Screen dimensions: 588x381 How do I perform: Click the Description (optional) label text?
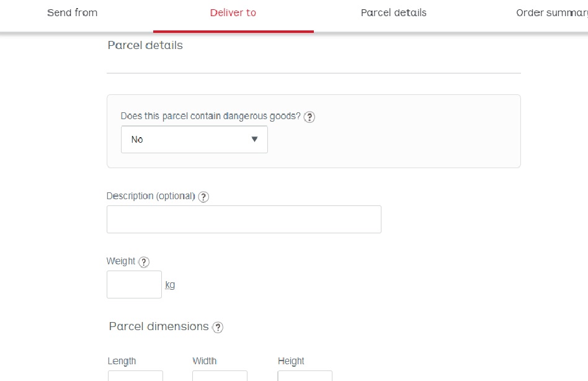pyautogui.click(x=151, y=196)
